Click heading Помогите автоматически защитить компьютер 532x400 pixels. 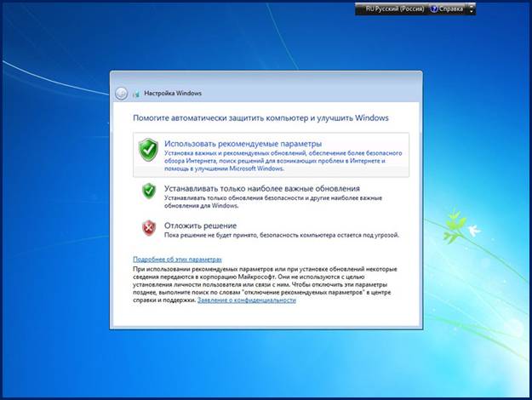pyautogui.click(x=260, y=118)
